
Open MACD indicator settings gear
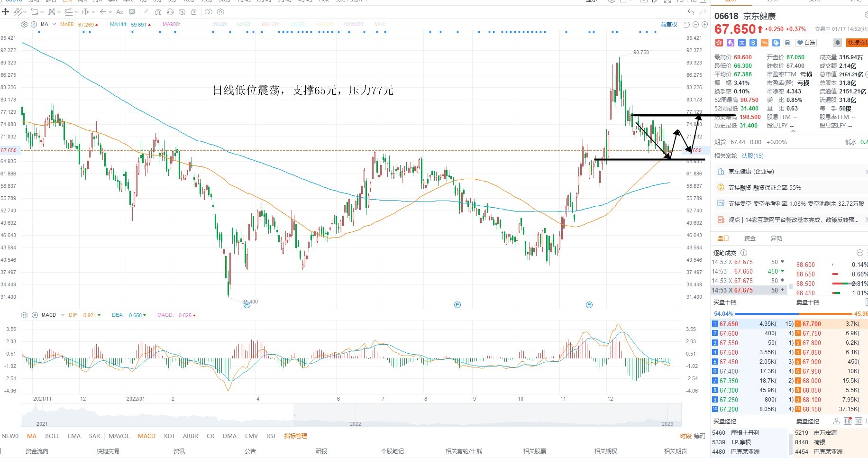coord(25,315)
